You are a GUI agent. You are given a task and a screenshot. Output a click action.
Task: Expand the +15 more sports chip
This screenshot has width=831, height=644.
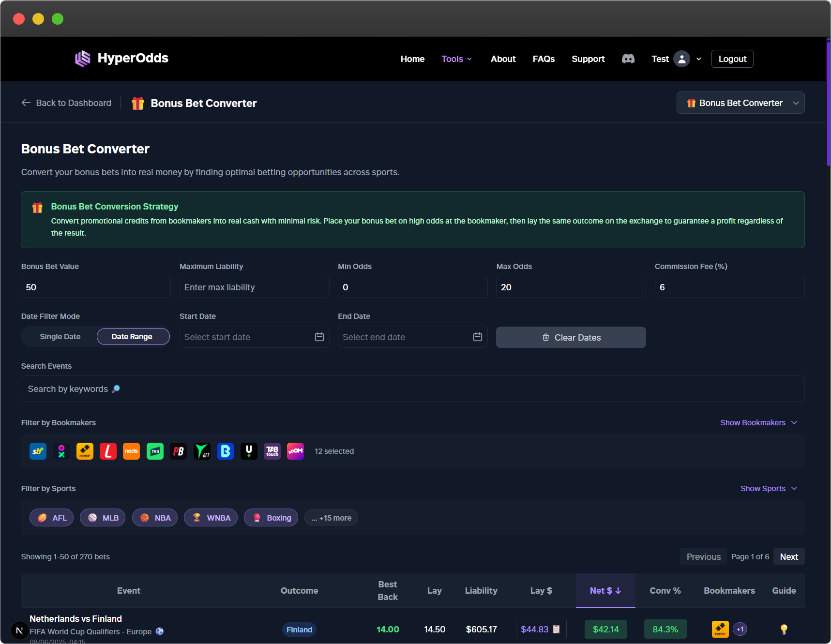coord(331,518)
